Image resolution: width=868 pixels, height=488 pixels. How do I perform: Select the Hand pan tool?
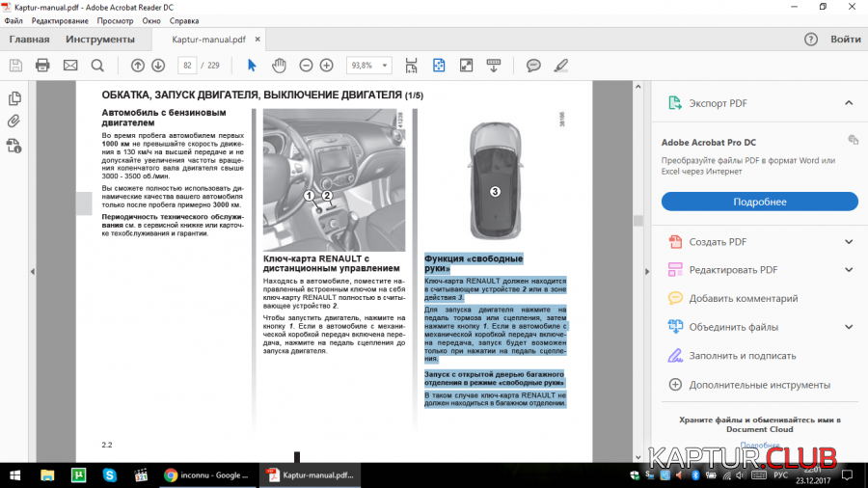[279, 66]
